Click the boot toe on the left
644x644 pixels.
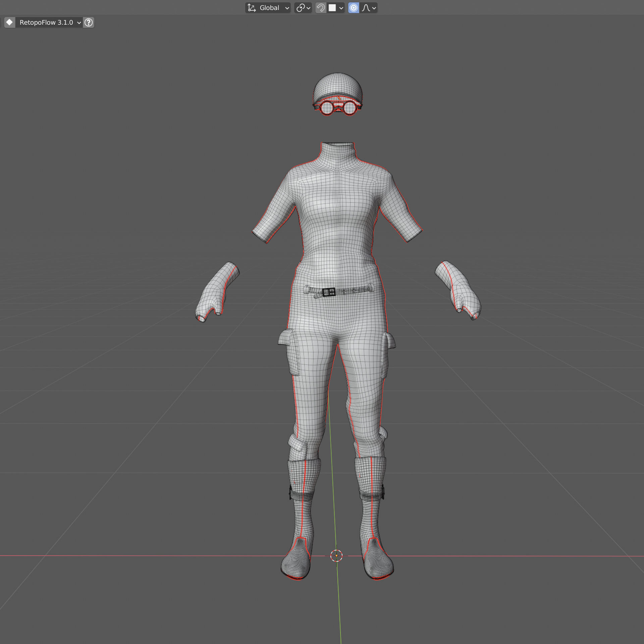(295, 569)
